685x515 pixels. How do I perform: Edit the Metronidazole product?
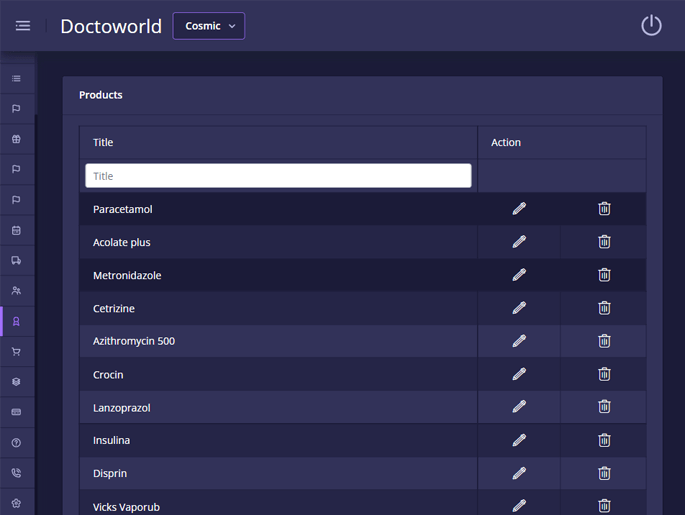click(x=519, y=275)
